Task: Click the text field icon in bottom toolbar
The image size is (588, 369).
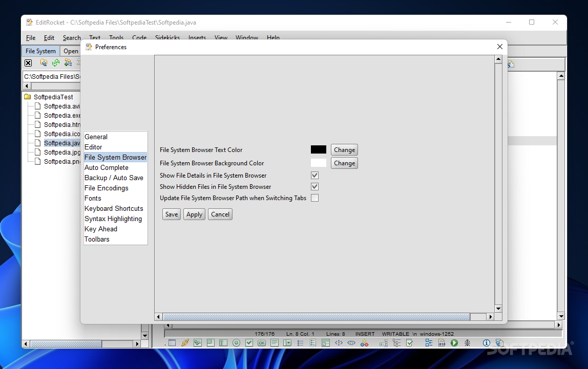Action: pyautogui.click(x=223, y=343)
